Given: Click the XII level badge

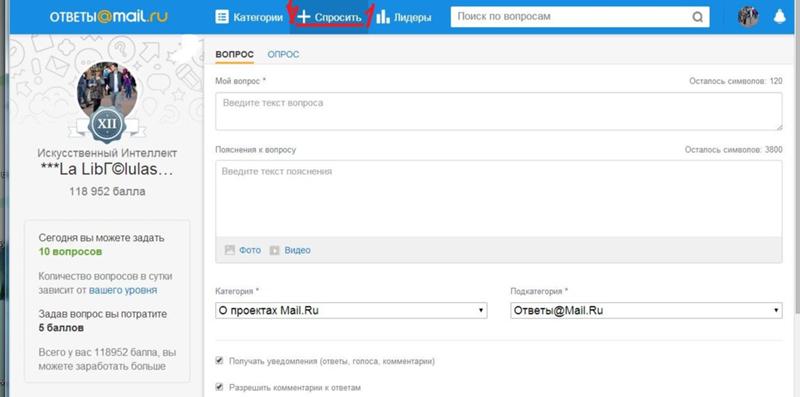Looking at the screenshot, I should (107, 124).
